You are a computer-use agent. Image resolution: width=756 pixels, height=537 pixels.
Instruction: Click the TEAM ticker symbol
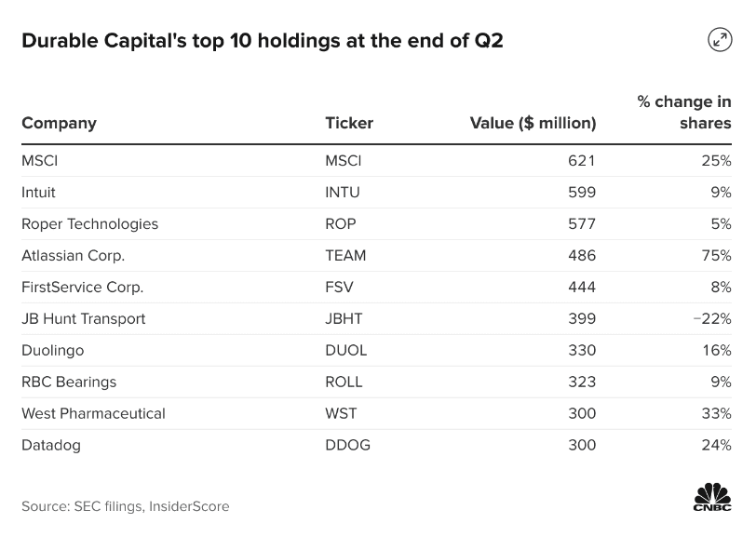pos(345,256)
